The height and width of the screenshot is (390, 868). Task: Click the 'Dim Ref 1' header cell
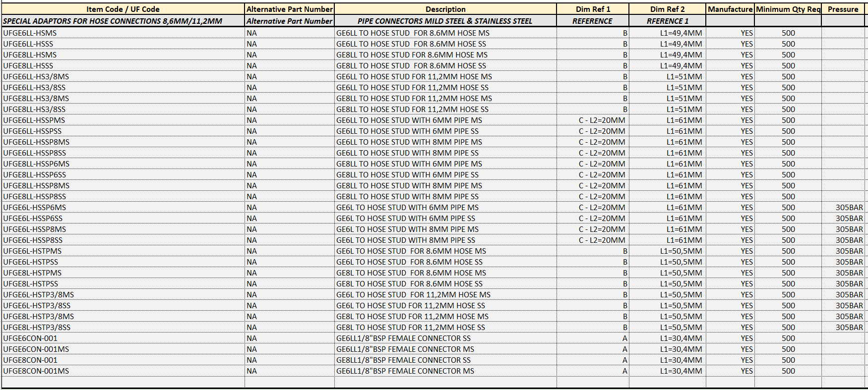[x=593, y=9]
